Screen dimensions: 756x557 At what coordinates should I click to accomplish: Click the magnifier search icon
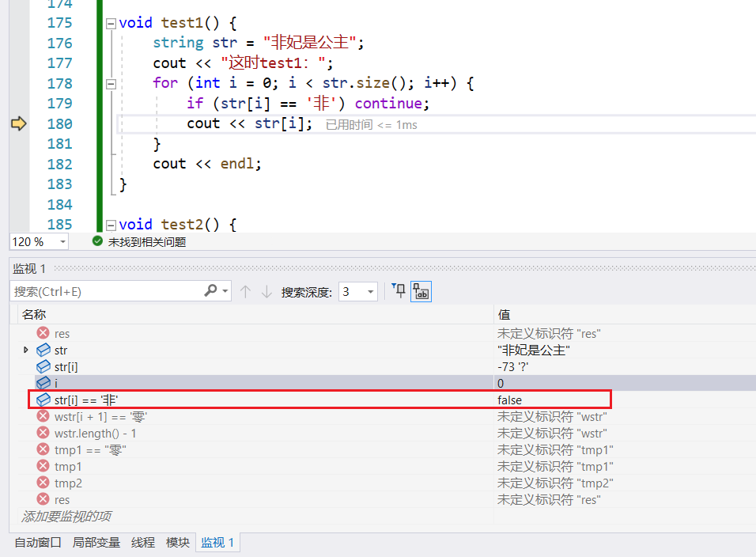210,291
